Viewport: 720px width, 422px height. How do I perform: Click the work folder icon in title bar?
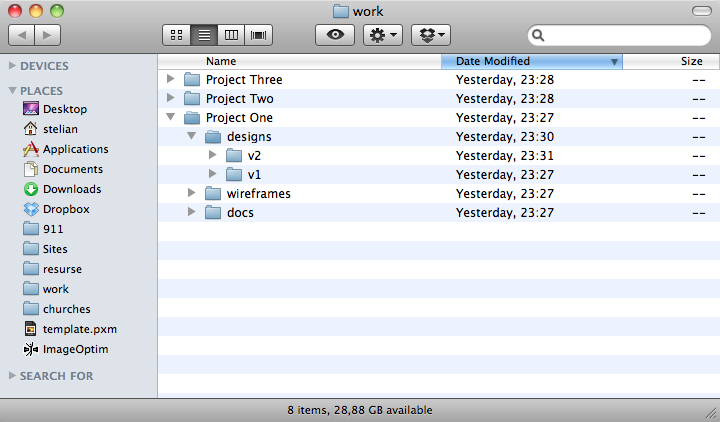point(340,11)
